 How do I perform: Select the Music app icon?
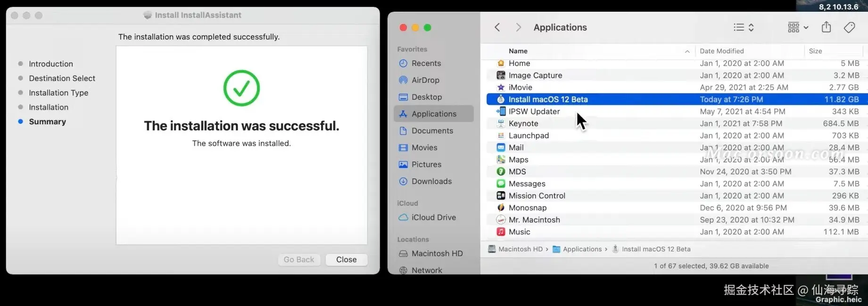tap(501, 232)
